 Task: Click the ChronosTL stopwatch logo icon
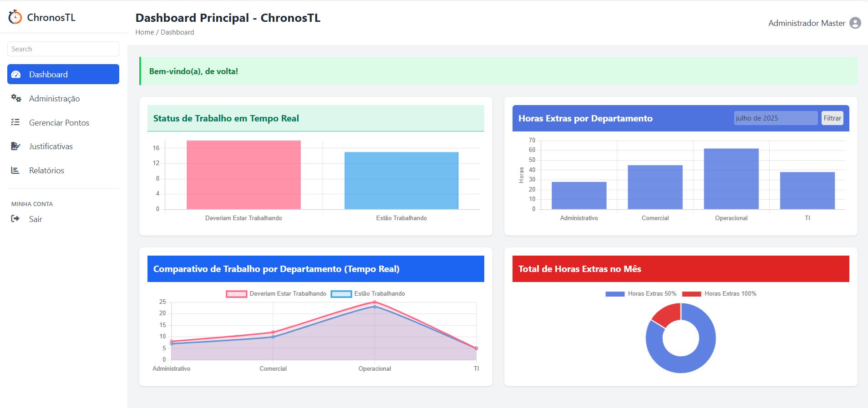(x=15, y=17)
